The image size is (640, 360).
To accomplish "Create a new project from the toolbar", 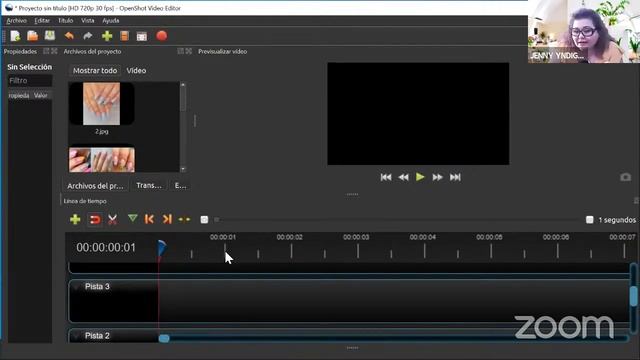I will click(x=15, y=36).
